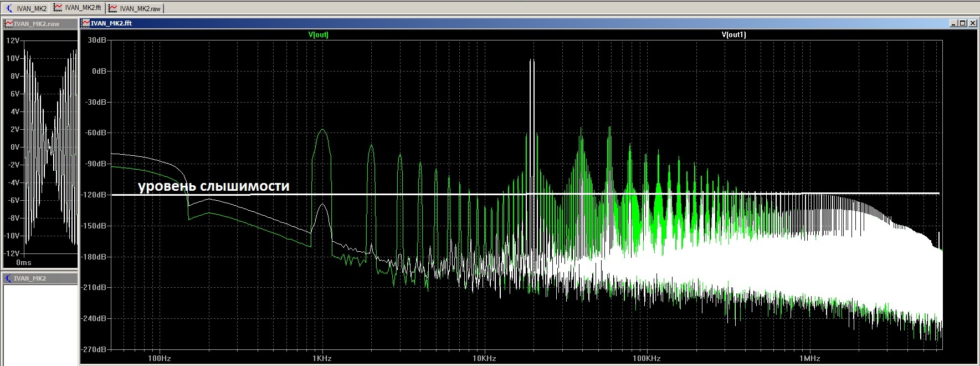Click the 0ms label in raw plot

[24, 262]
